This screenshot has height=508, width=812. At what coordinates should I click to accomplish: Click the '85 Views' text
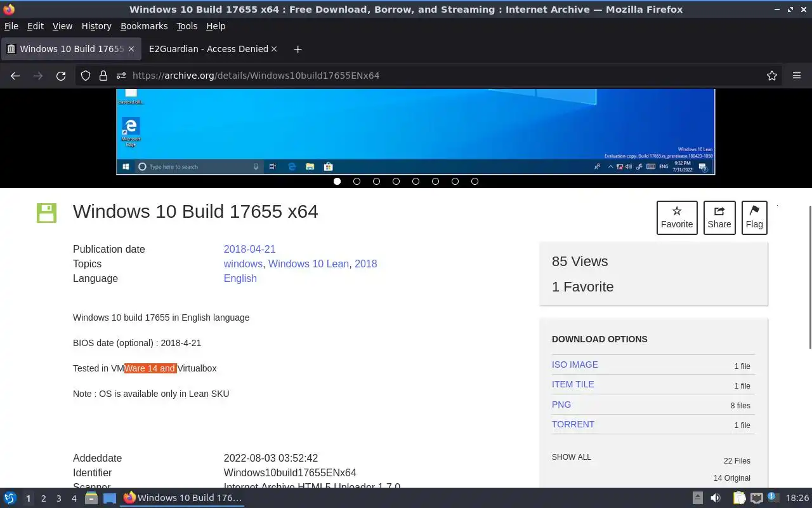pyautogui.click(x=580, y=262)
